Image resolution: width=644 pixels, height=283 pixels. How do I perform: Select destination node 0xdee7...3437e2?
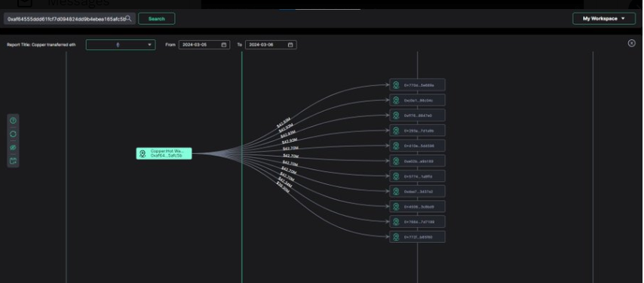pos(417,192)
